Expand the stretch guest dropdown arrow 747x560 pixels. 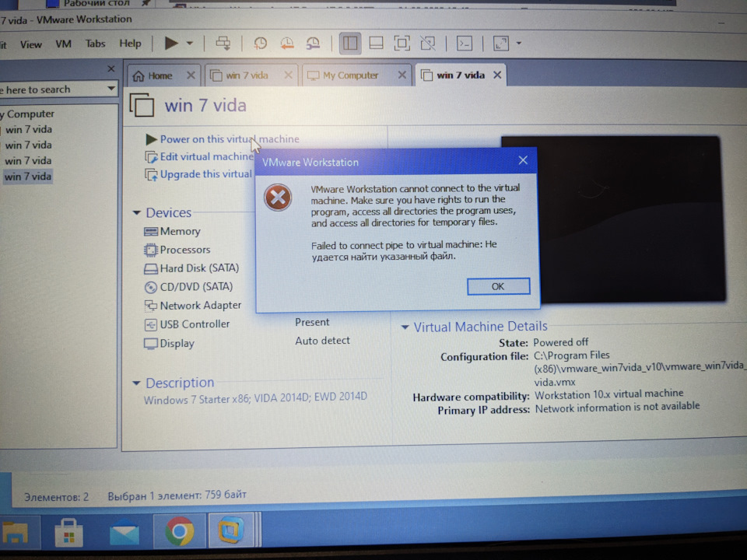tap(518, 44)
